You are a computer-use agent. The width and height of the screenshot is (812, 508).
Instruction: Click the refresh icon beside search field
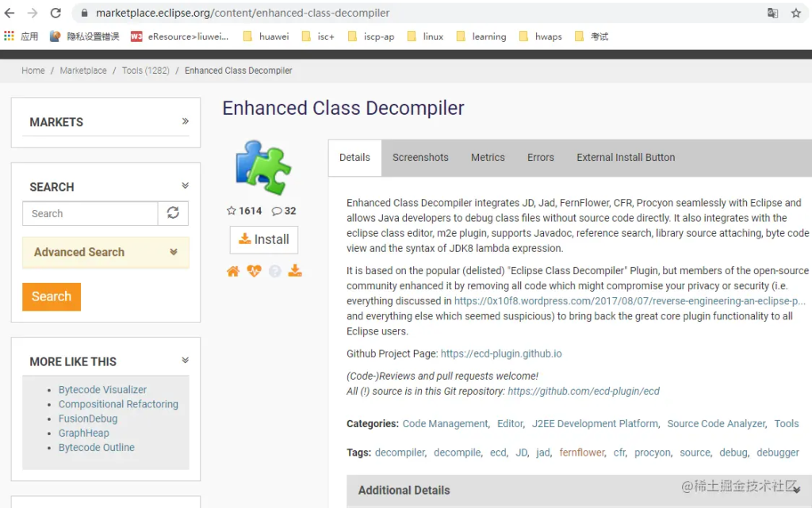173,213
